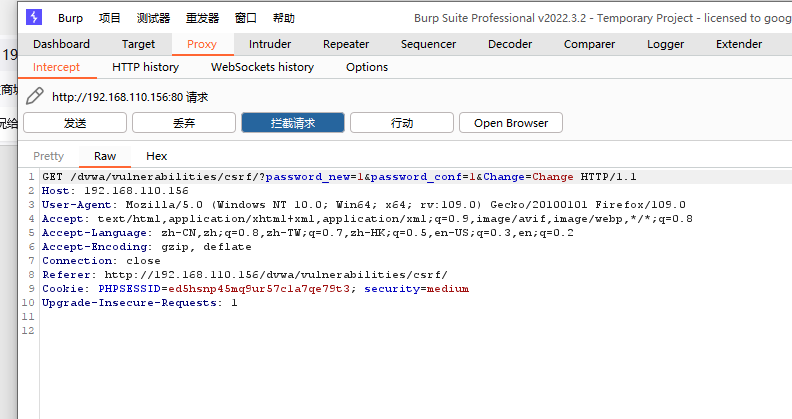Click the empty line 11 in request editor
Screen dimensions: 792x419
[x=416, y=317]
